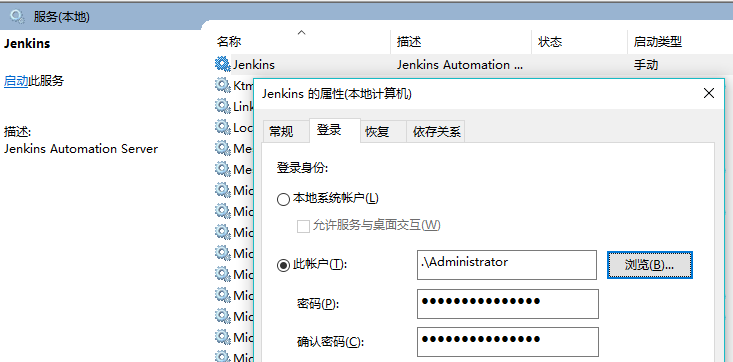Close the Jenkins 的属性 dialog
The height and width of the screenshot is (362, 733).
click(x=709, y=93)
